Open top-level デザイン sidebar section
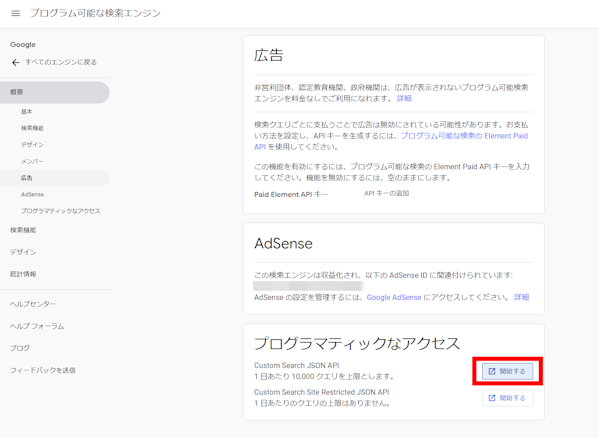The height and width of the screenshot is (438, 599). coord(23,252)
